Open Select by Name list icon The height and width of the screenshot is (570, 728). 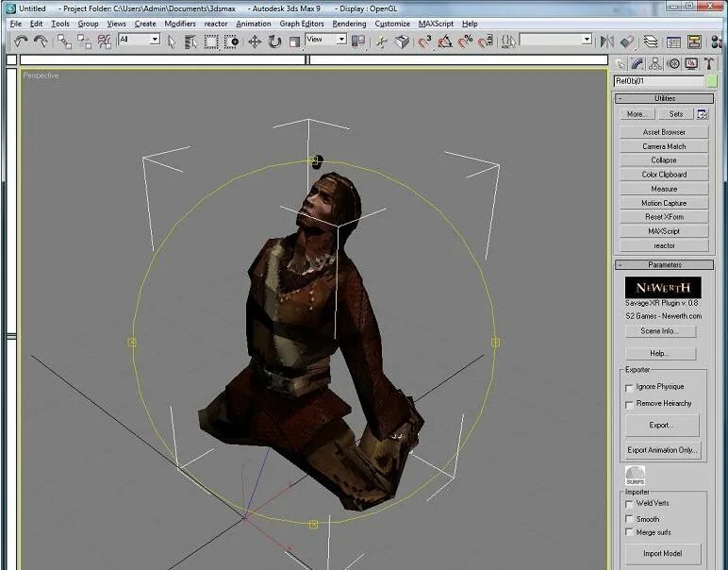pos(190,42)
